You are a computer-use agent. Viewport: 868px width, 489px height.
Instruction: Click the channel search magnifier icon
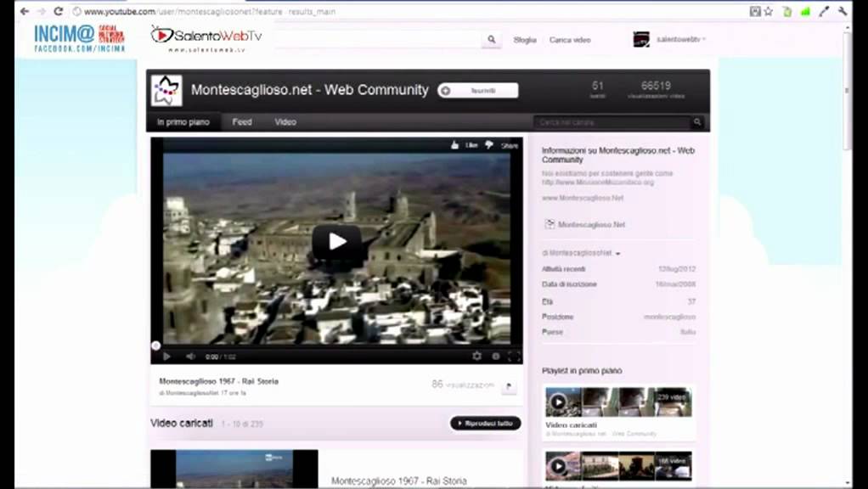(697, 122)
